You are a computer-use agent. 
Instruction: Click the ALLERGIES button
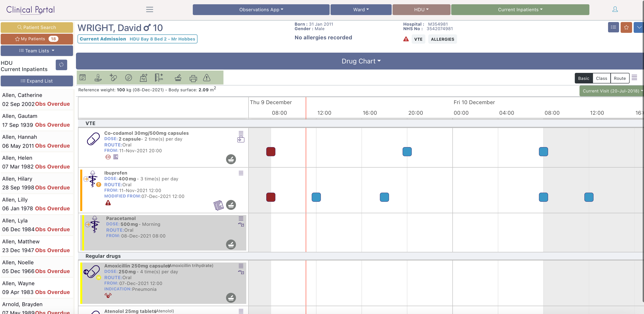click(x=442, y=39)
